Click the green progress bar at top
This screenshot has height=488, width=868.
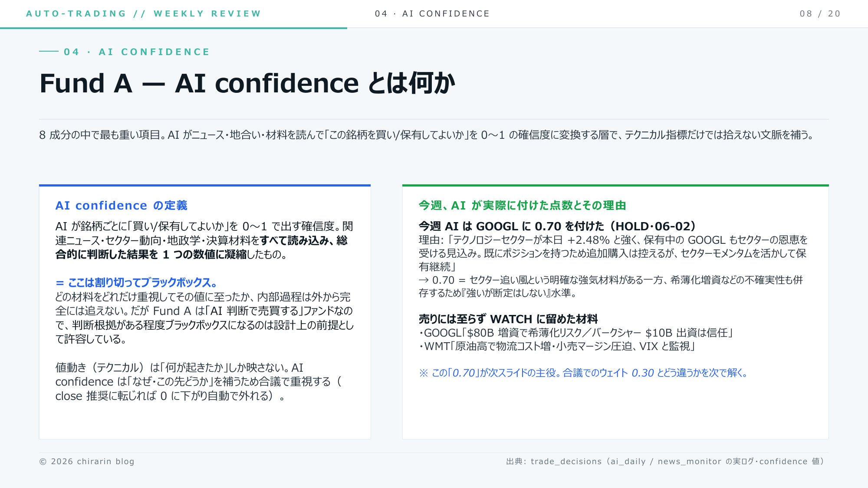(x=174, y=28)
